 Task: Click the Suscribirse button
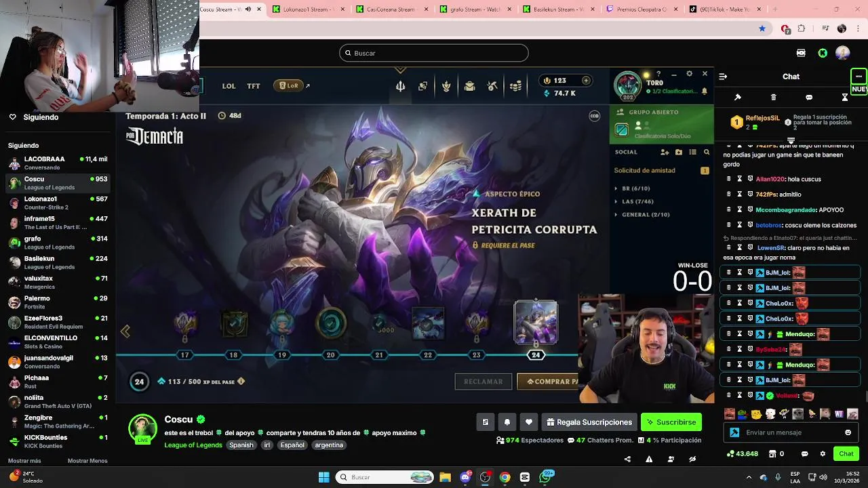tap(671, 422)
